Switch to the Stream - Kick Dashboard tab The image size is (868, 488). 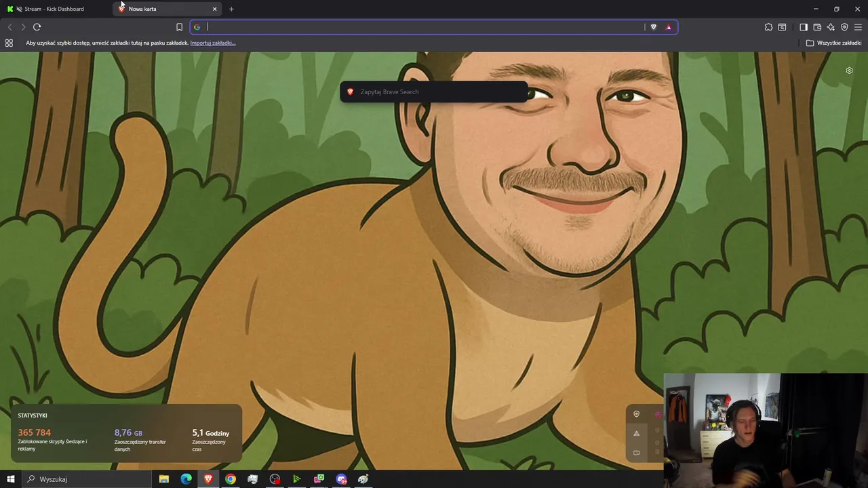tap(54, 9)
